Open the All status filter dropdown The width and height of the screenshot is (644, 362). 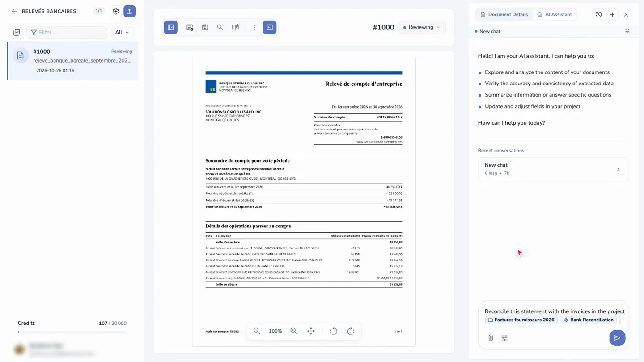[122, 32]
